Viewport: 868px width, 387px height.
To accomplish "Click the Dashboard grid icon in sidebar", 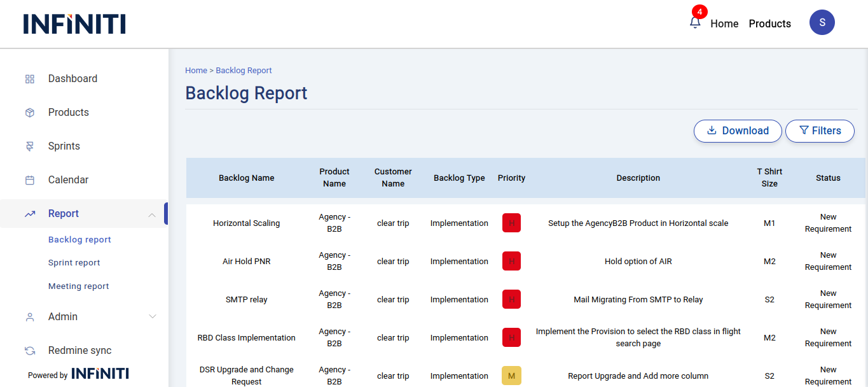I will pos(30,79).
